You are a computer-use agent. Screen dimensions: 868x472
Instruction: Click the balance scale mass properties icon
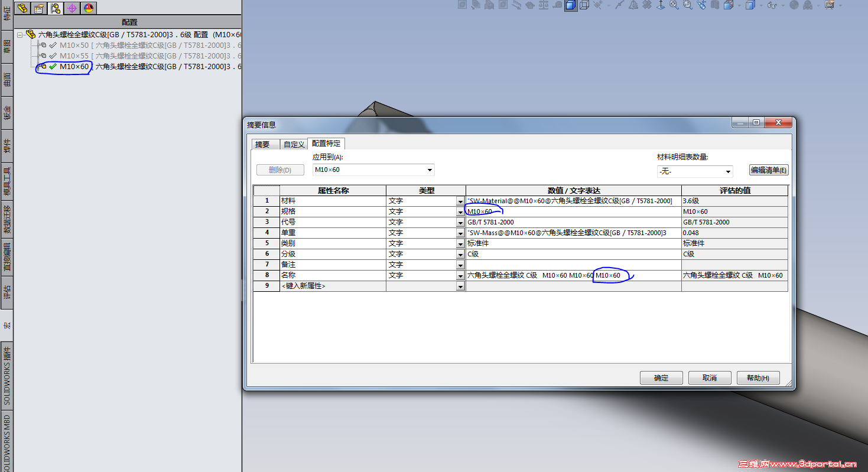[543, 5]
